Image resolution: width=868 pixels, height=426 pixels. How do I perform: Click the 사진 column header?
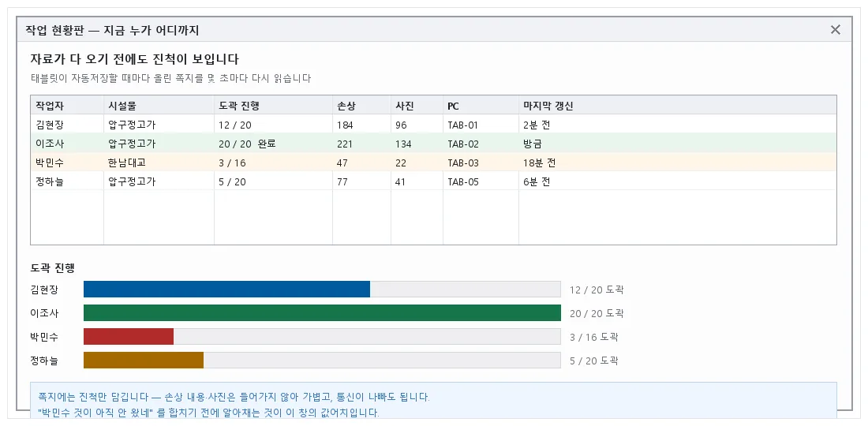(417, 105)
